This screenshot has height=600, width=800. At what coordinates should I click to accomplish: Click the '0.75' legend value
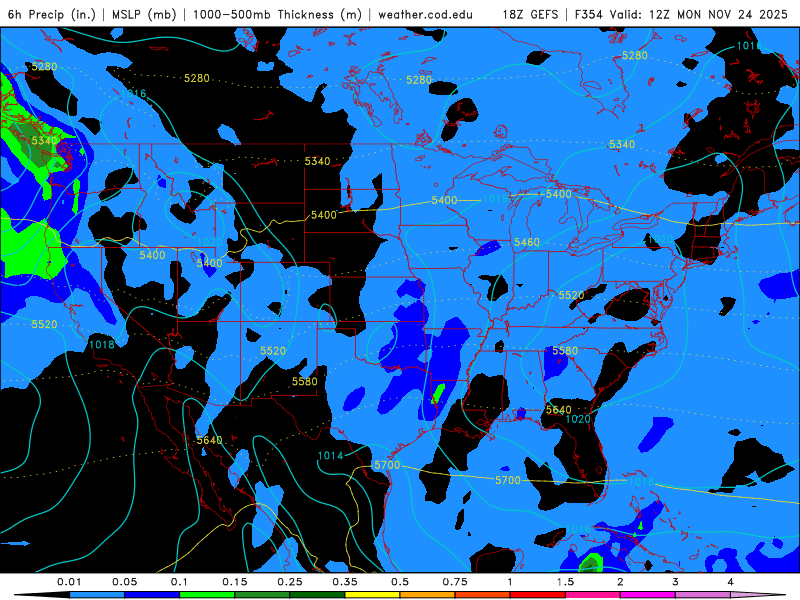tap(455, 582)
